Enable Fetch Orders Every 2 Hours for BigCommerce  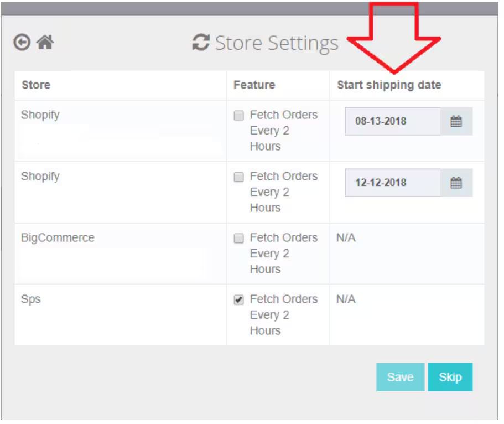tap(238, 238)
